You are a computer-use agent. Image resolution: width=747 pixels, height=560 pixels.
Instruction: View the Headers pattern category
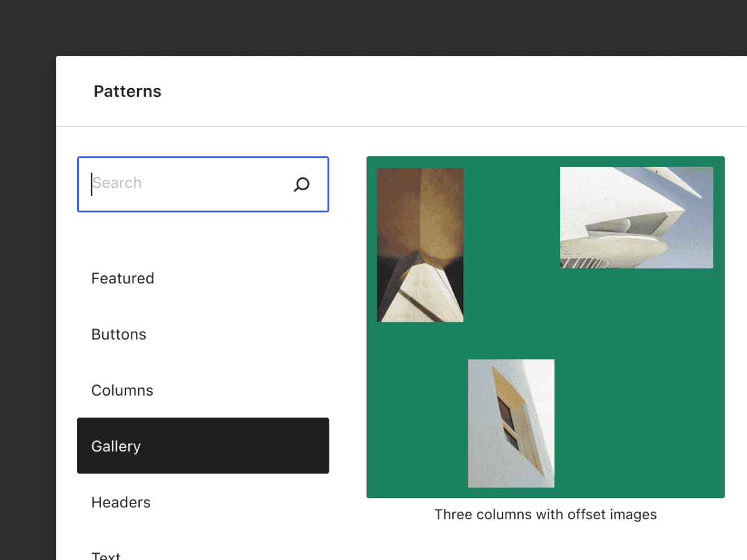tap(121, 502)
